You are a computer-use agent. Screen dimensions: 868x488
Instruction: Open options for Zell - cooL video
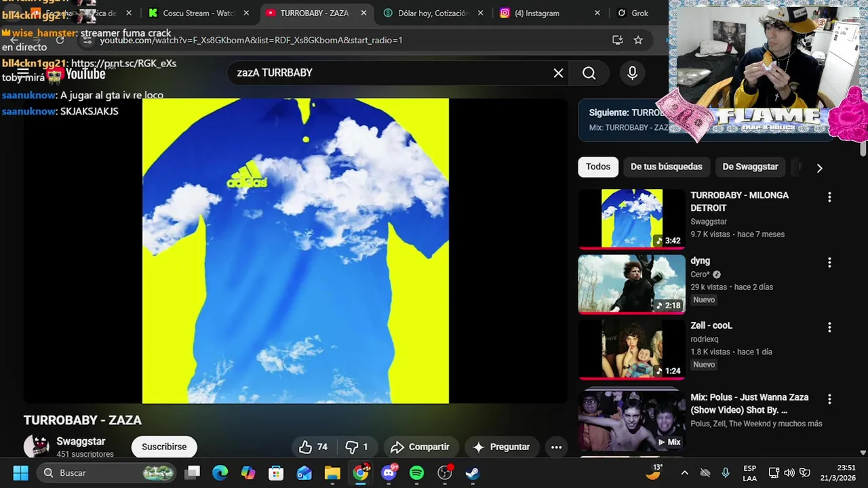coord(829,327)
